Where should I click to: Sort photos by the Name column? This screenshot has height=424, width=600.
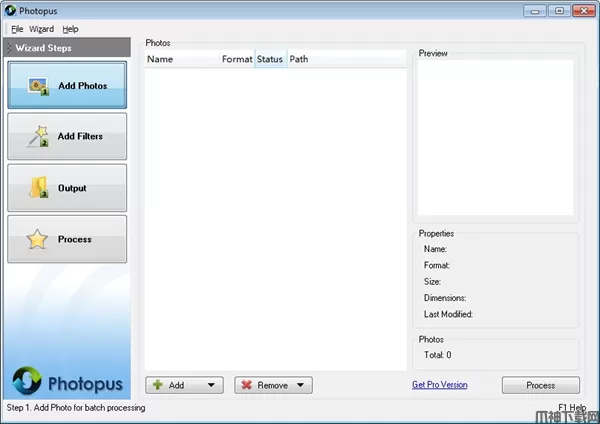(x=181, y=59)
